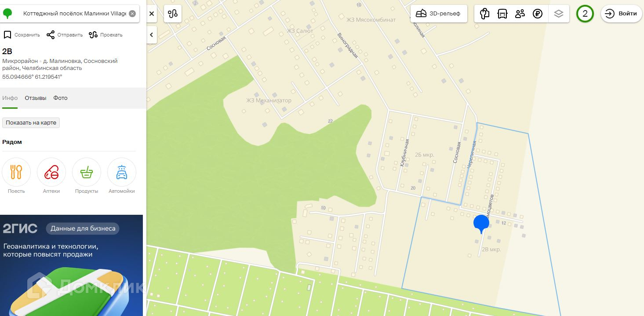
Task: Click the green tree icon in search box
Action: (x=7, y=14)
